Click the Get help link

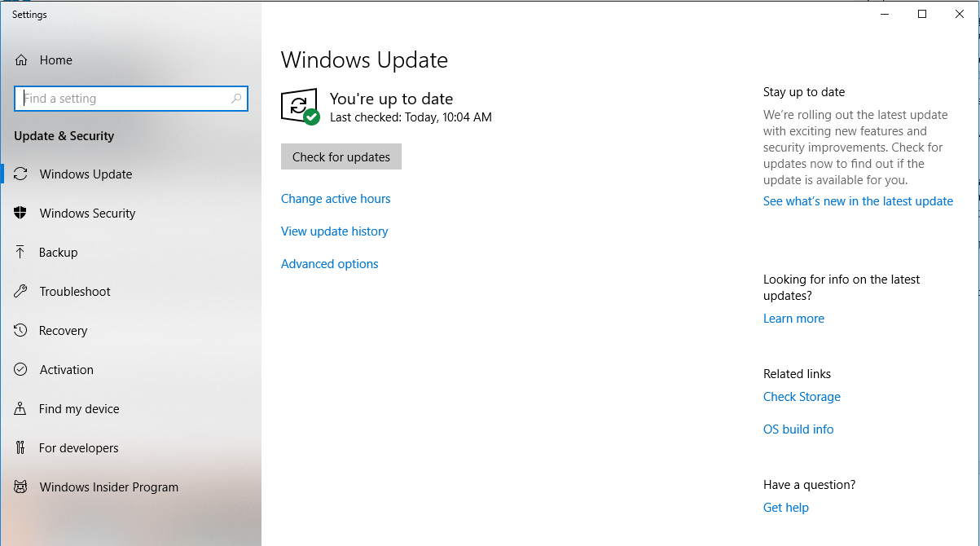pyautogui.click(x=786, y=508)
